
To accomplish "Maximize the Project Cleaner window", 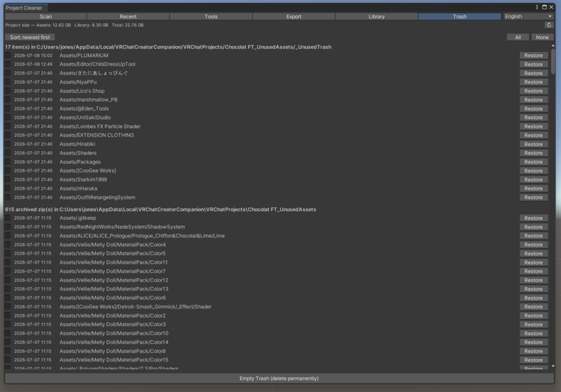I will coord(544,7).
